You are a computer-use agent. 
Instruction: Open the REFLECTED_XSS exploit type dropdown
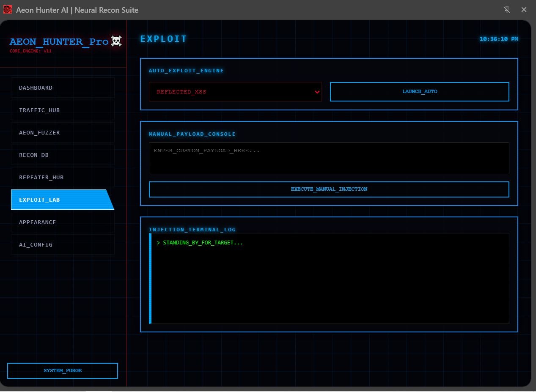click(x=235, y=92)
